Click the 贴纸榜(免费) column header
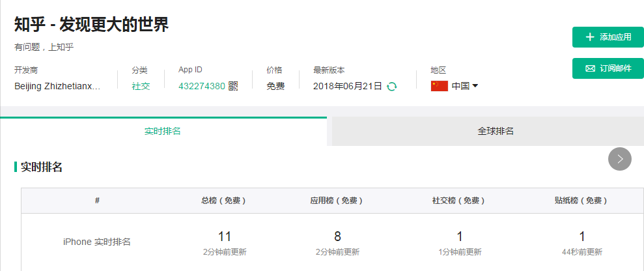This screenshot has height=271, width=644. tap(581, 201)
